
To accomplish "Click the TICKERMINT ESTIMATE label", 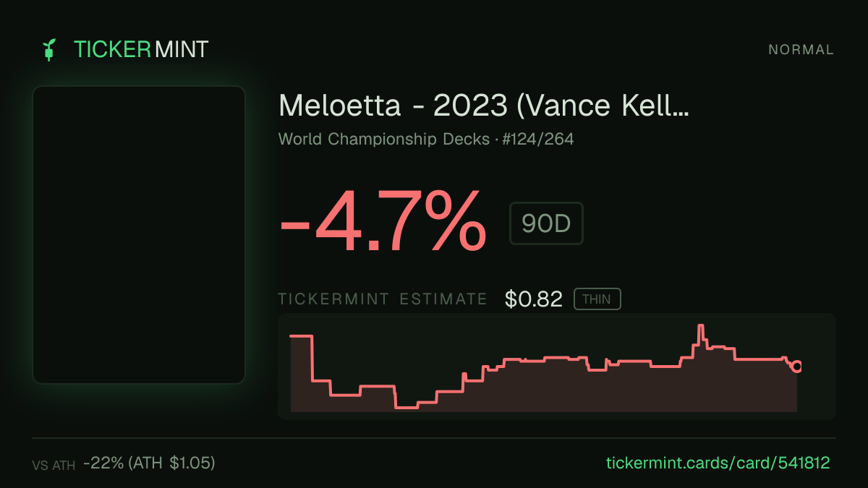I will click(x=383, y=299).
